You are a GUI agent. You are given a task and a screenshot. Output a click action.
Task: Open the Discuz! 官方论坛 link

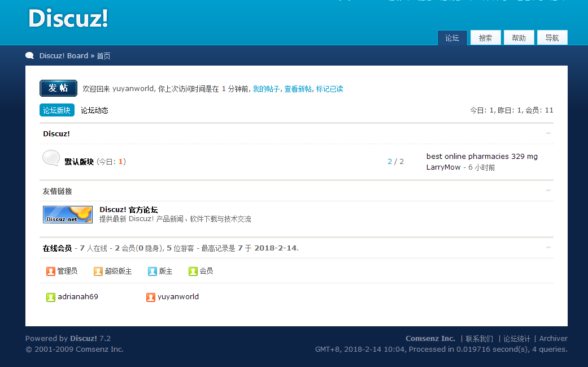click(129, 210)
